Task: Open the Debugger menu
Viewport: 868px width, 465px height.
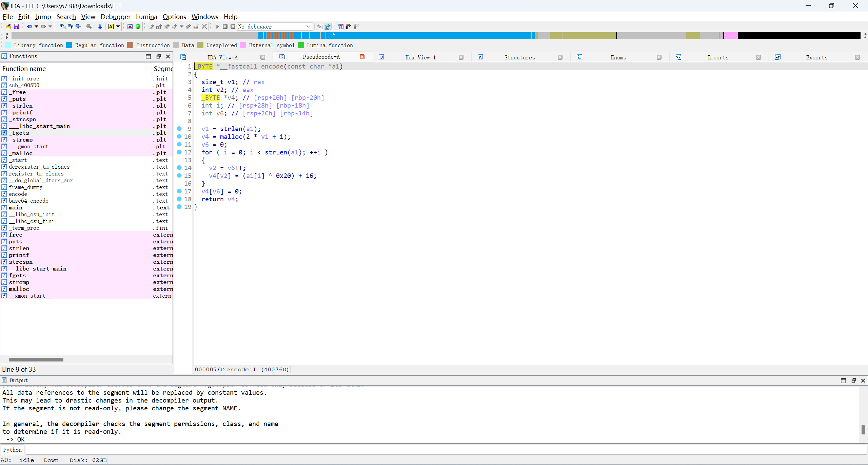Action: click(x=115, y=17)
